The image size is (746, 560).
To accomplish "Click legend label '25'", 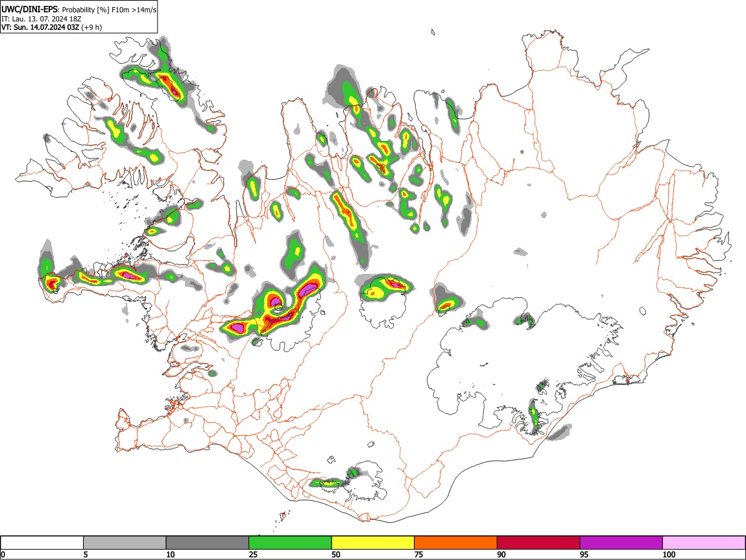I will point(253,555).
